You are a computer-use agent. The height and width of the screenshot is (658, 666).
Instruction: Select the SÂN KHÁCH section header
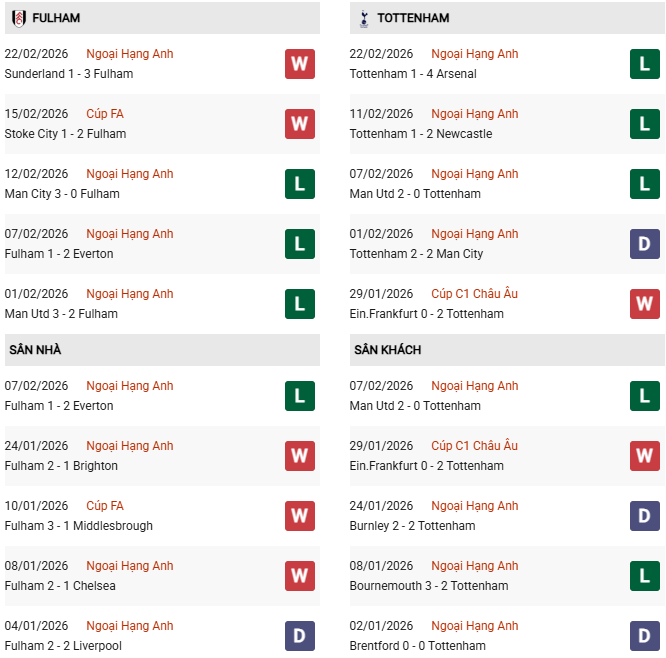pos(387,350)
